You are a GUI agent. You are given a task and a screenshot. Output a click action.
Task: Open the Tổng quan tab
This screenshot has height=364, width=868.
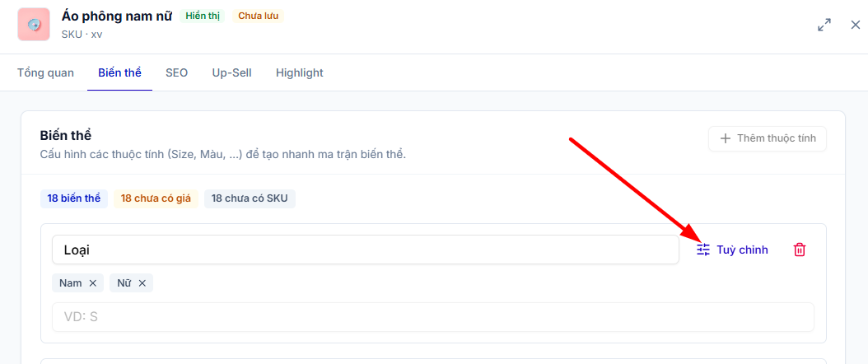pos(45,73)
